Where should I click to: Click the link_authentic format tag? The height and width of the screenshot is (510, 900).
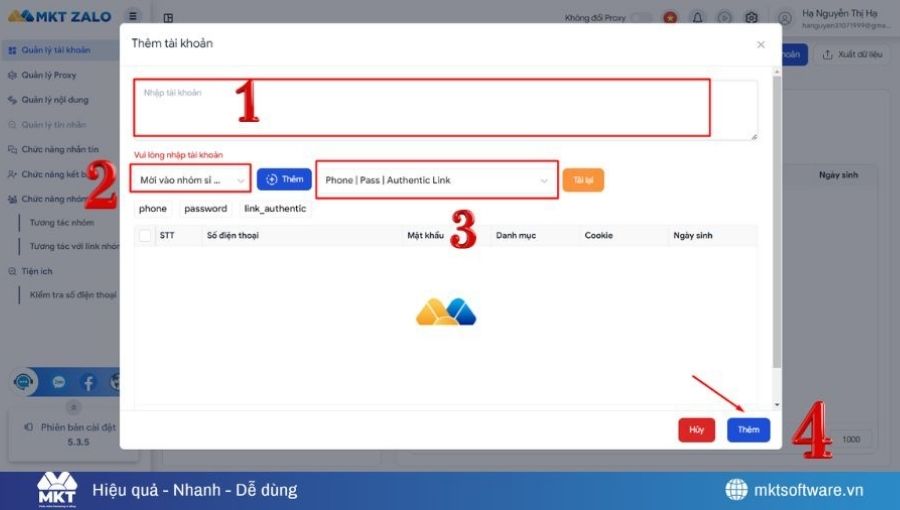pos(275,209)
